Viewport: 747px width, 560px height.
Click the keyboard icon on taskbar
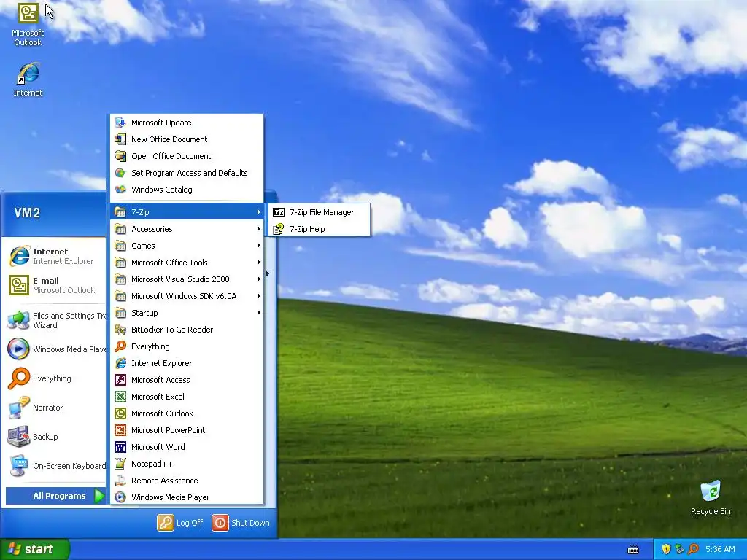pos(633,550)
